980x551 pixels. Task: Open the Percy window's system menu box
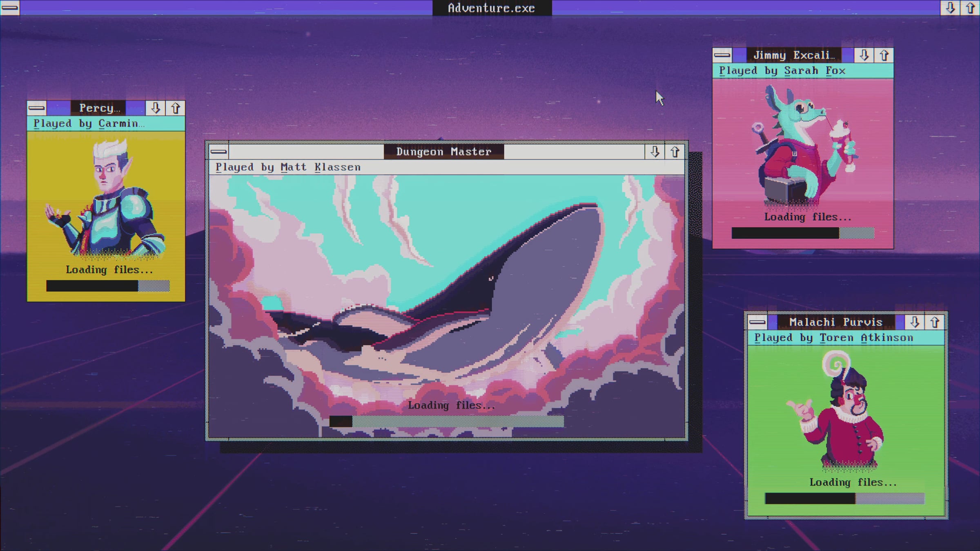pos(37,108)
